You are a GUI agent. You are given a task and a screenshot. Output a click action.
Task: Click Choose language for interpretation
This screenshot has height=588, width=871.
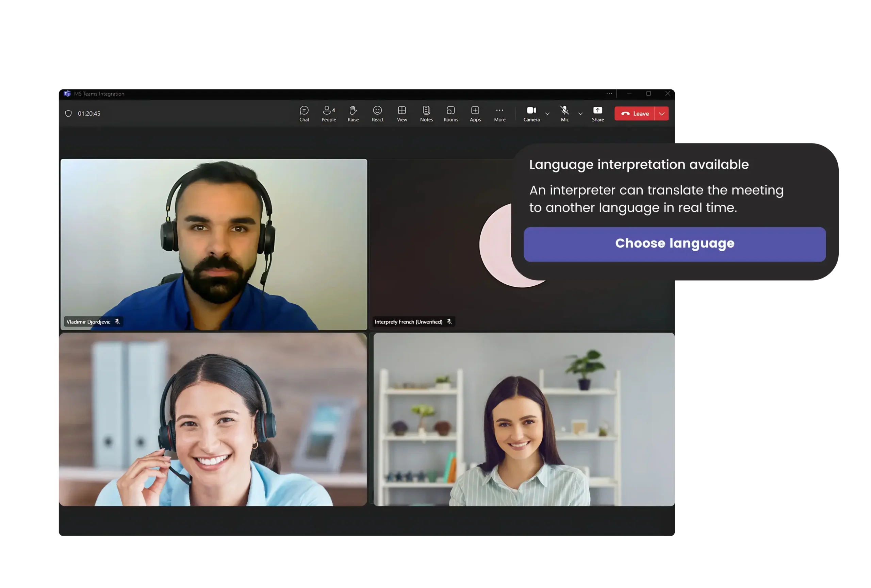coord(675,243)
